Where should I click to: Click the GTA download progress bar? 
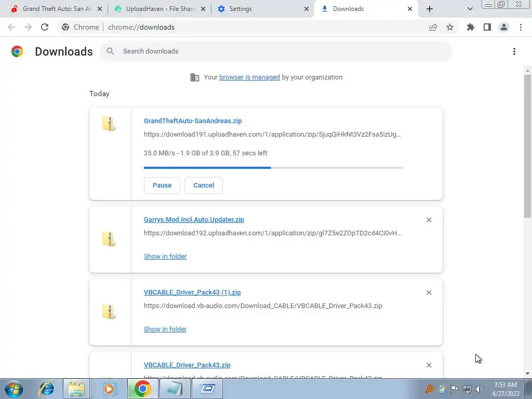(x=273, y=168)
